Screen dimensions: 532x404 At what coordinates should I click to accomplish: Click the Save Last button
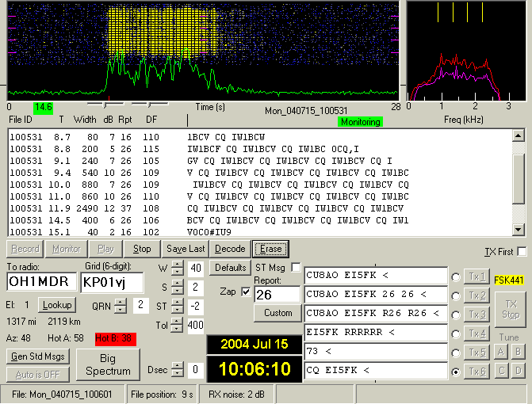point(186,249)
